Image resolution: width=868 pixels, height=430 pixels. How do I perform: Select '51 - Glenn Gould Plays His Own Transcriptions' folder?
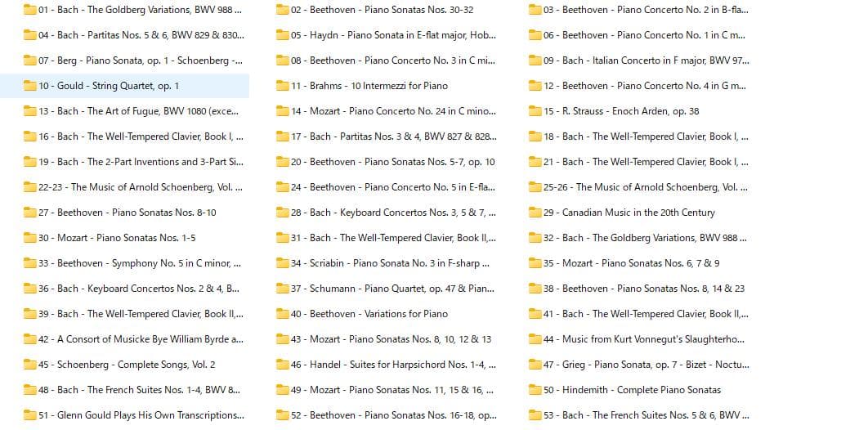[141, 415]
